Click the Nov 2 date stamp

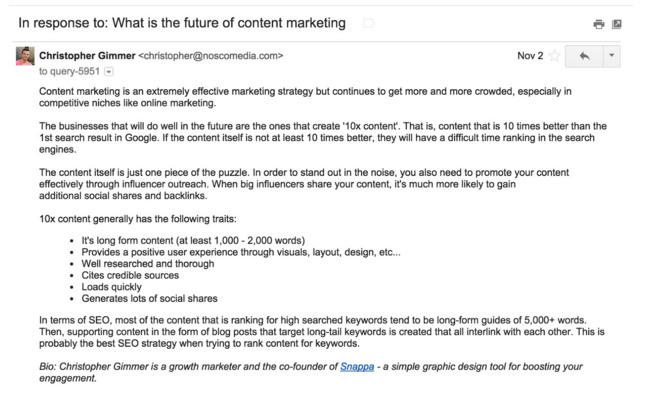529,56
